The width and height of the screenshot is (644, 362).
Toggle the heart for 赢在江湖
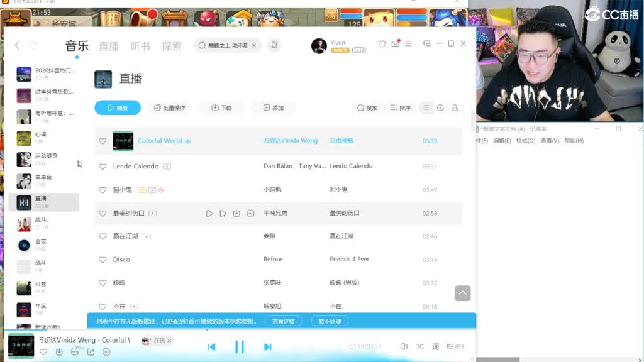[103, 236]
